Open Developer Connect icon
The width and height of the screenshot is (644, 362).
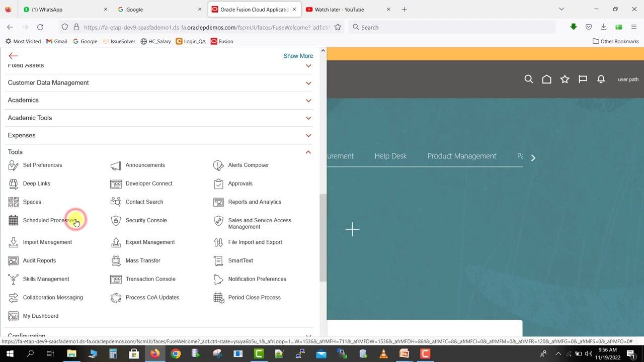[116, 184]
